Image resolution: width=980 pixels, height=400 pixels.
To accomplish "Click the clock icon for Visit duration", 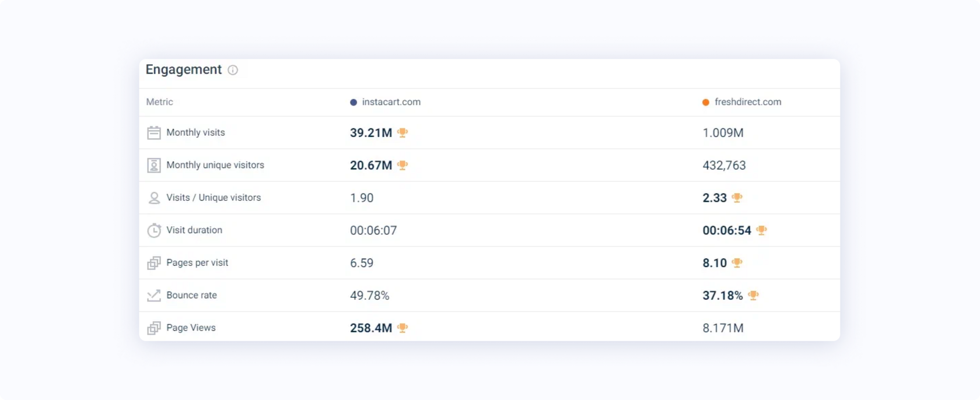I will [153, 230].
